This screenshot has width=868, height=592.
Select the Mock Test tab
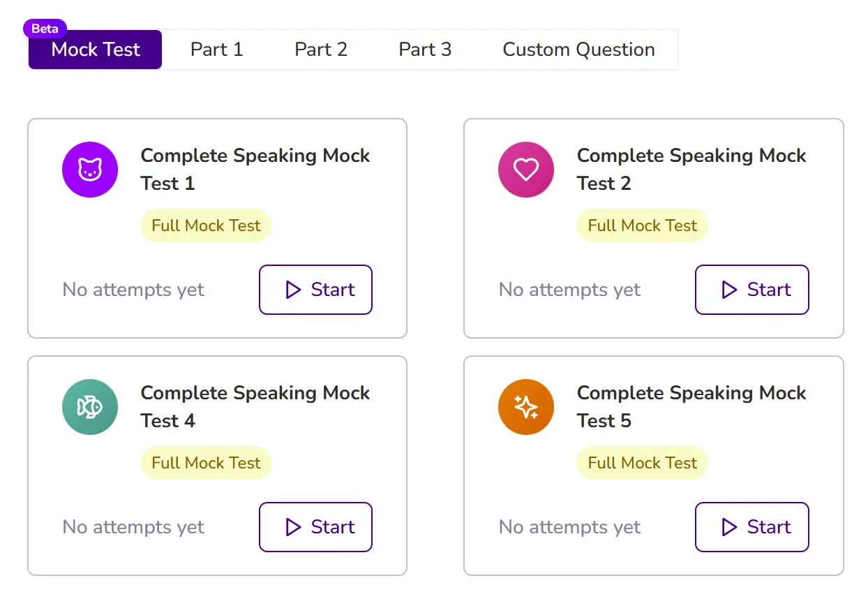[x=94, y=50]
